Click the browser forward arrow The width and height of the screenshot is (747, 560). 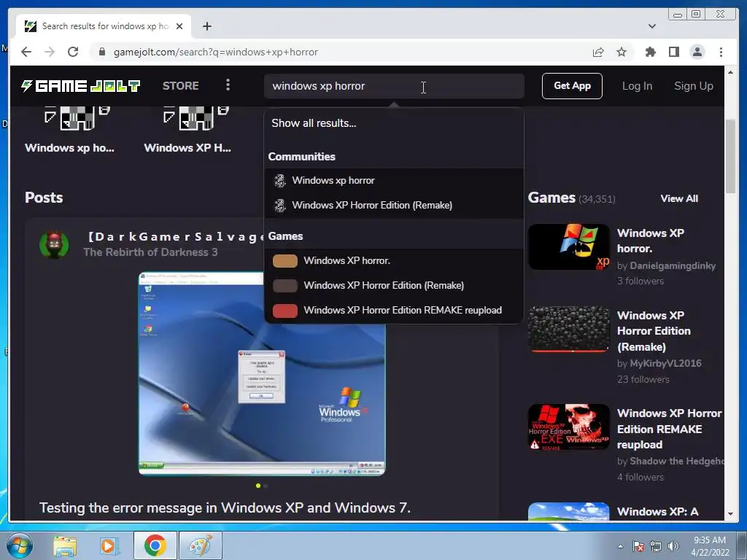[50, 52]
